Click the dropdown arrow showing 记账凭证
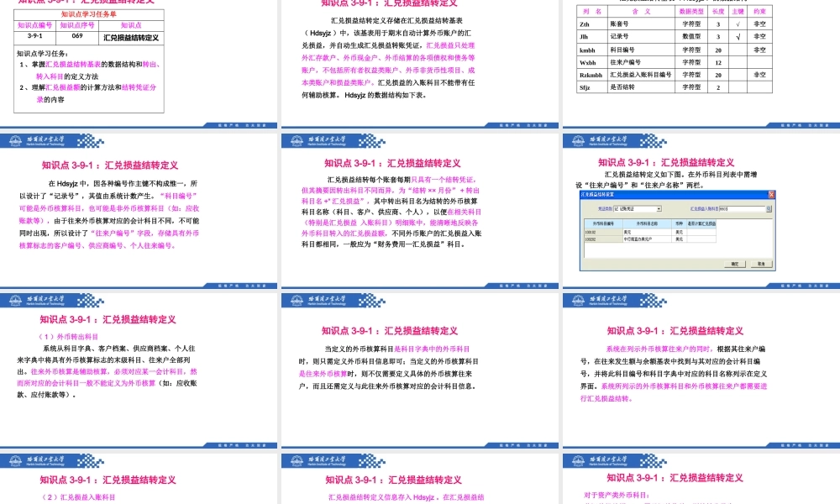Viewport: 840px width, 504px height. 659,209
